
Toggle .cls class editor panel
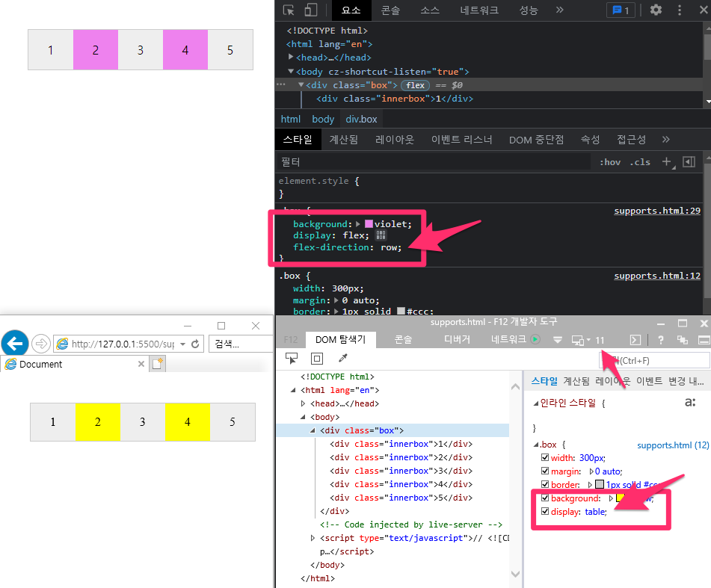(x=640, y=162)
